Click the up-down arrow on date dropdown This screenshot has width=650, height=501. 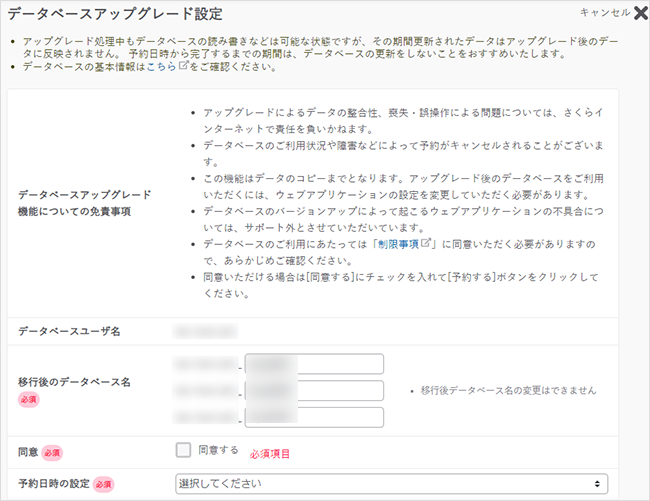597,484
